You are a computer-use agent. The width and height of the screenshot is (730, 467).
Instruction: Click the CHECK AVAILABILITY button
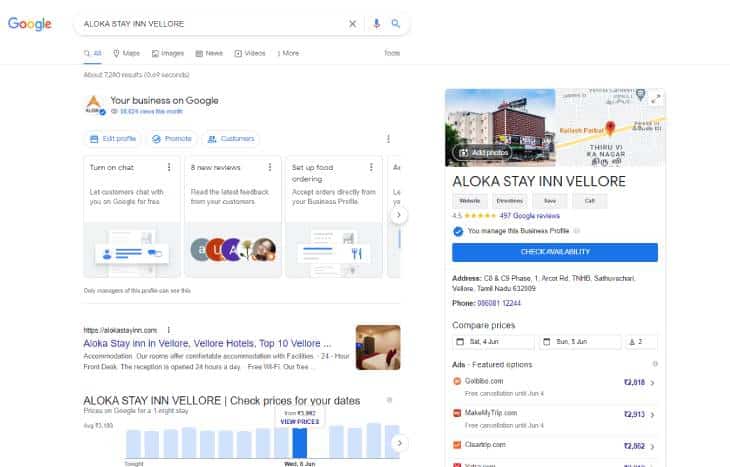pos(555,252)
